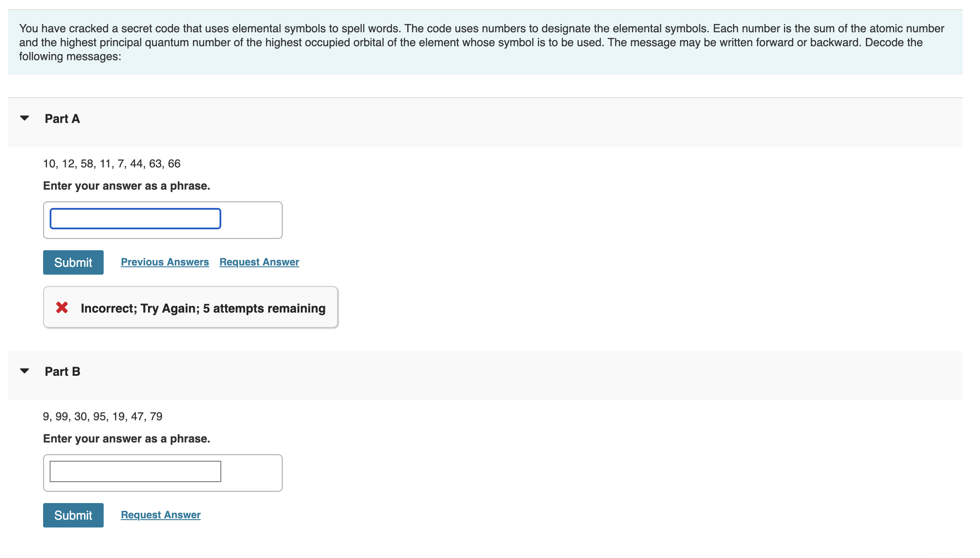This screenshot has height=558, width=980.
Task: Click the red incorrect X icon
Action: pos(62,308)
